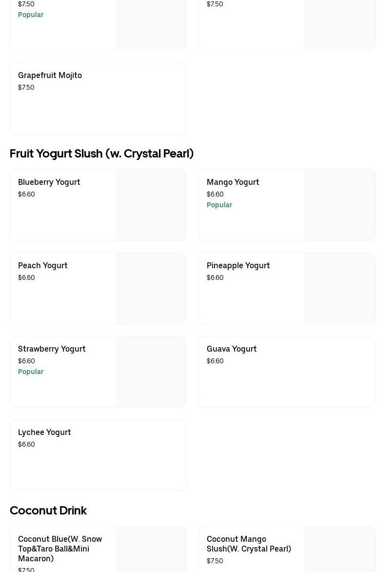
Task: Click the Mango Yogurt item name
Action: (233, 182)
